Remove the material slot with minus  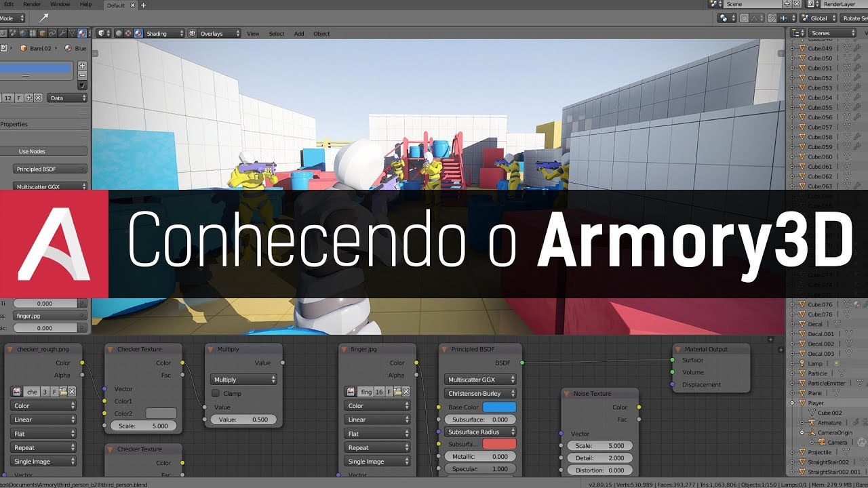click(82, 75)
